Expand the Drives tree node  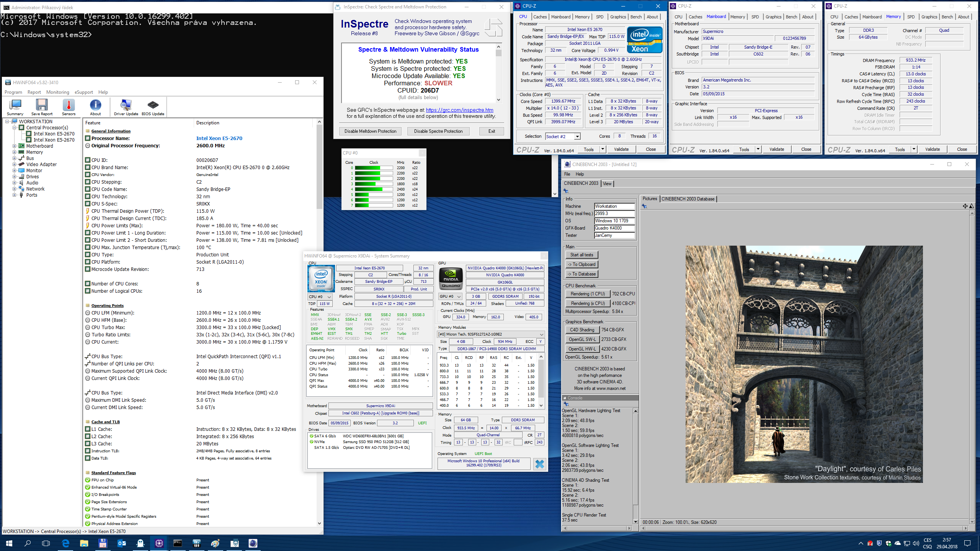[15, 177]
